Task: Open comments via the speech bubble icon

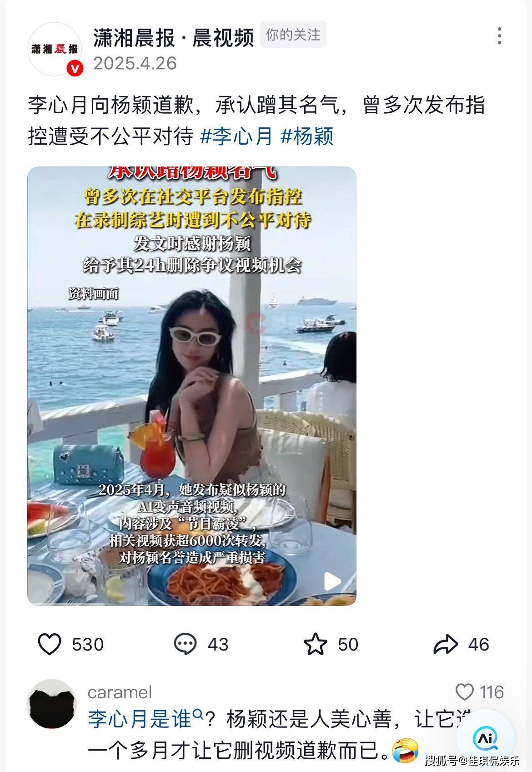Action: (185, 644)
